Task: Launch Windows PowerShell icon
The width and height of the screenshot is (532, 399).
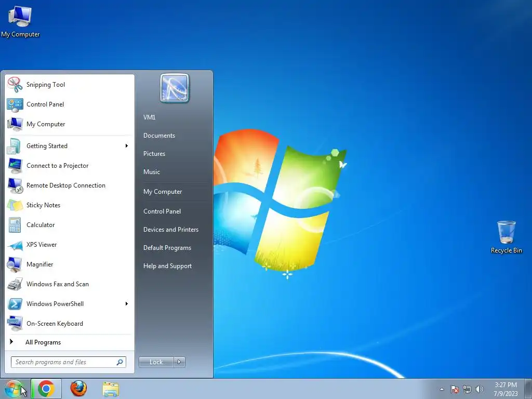Action: click(15, 303)
